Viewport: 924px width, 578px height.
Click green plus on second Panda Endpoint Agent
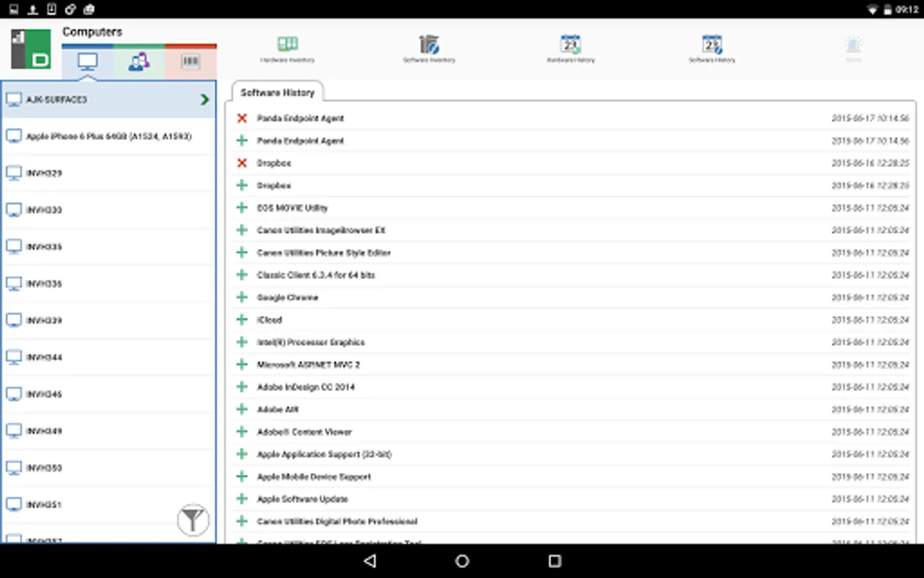242,140
